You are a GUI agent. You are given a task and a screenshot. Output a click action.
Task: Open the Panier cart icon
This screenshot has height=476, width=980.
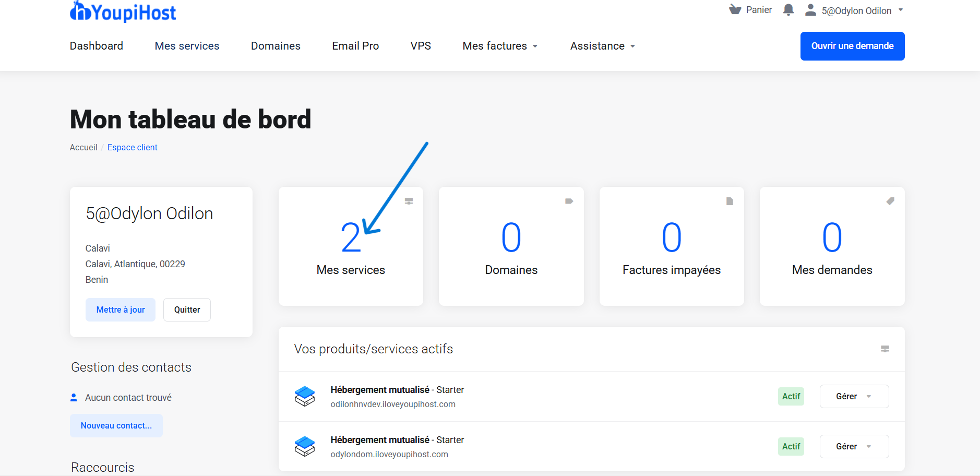coord(735,10)
